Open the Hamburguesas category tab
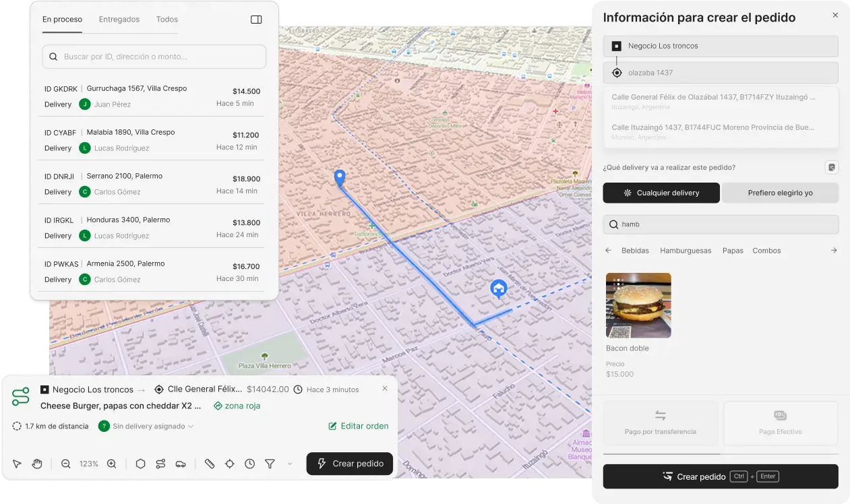Screen dimensions: 850x504 686,251
